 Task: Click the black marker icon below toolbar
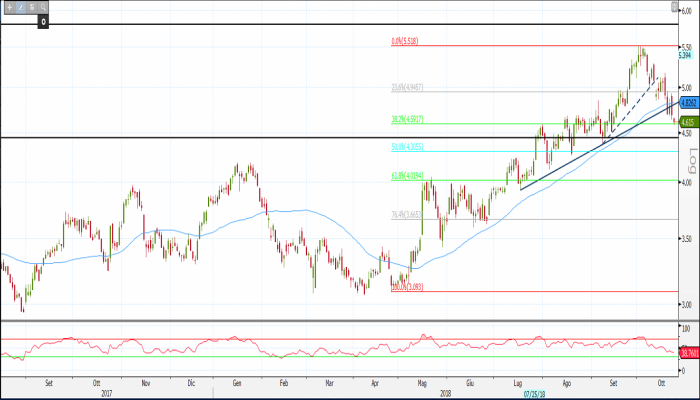point(43,21)
